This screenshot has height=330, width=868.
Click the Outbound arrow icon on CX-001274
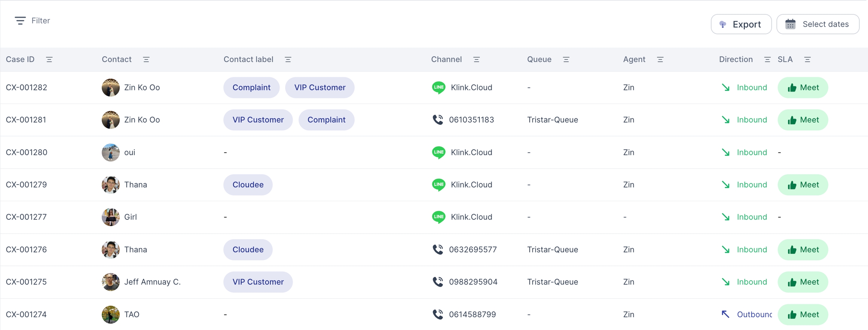click(x=725, y=314)
